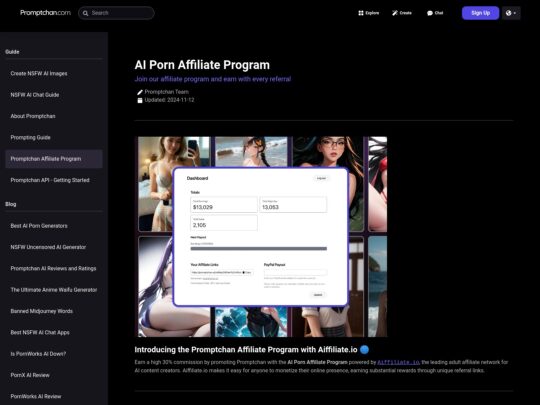This screenshot has height=405, width=540.
Task: Focus the Search input field
Action: click(116, 13)
